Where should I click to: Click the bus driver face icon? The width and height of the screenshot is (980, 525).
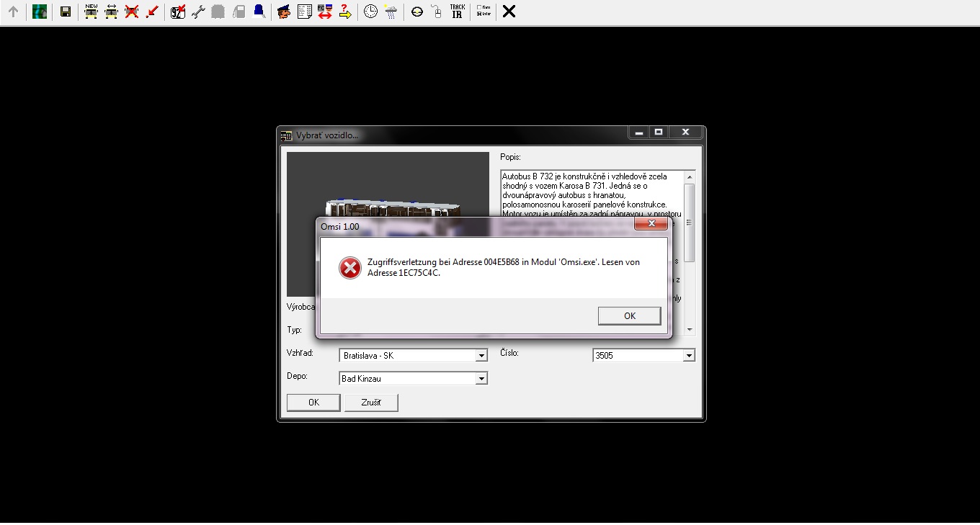pyautogui.click(x=284, y=12)
